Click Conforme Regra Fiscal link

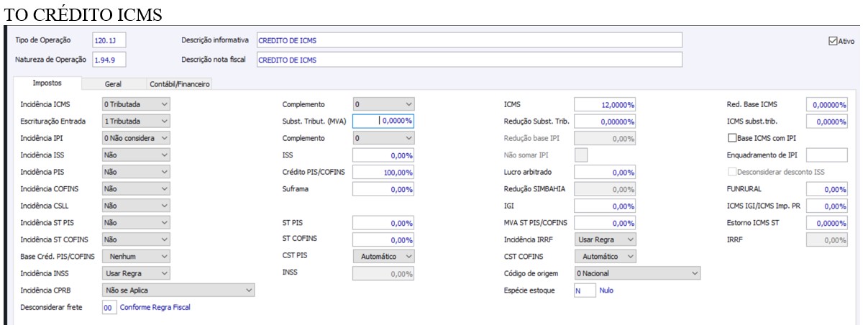[x=155, y=307]
